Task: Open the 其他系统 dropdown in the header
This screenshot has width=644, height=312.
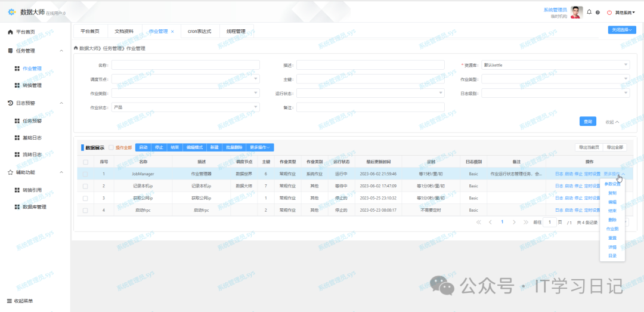Action: (x=625, y=13)
